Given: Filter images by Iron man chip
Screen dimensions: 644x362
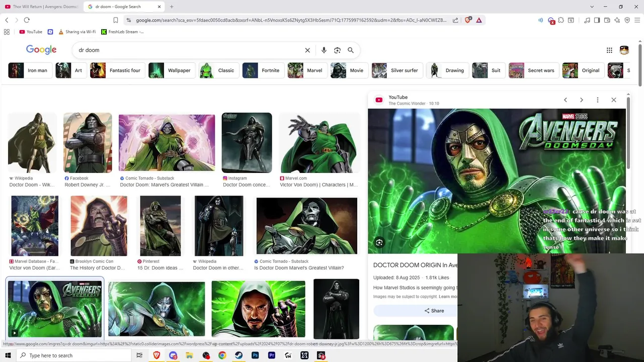Looking at the screenshot, I should (x=30, y=70).
